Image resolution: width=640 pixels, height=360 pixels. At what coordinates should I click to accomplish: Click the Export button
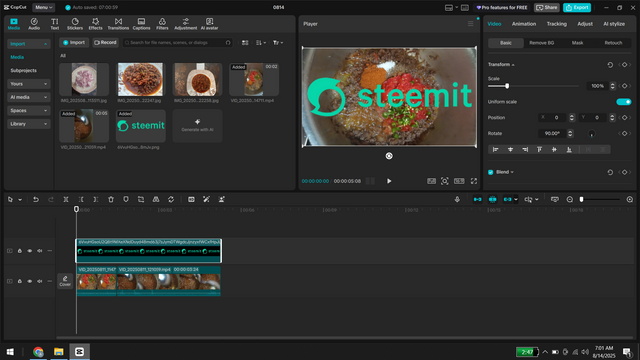point(577,7)
